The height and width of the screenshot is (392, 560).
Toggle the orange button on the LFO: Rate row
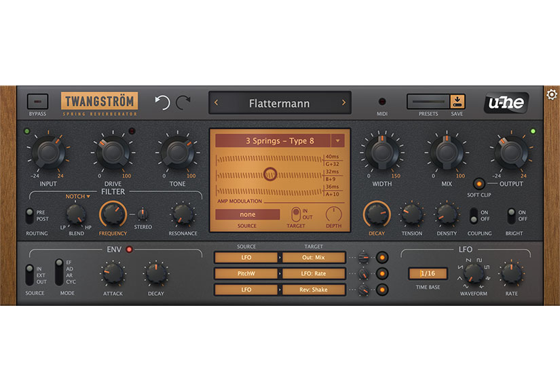[381, 273]
